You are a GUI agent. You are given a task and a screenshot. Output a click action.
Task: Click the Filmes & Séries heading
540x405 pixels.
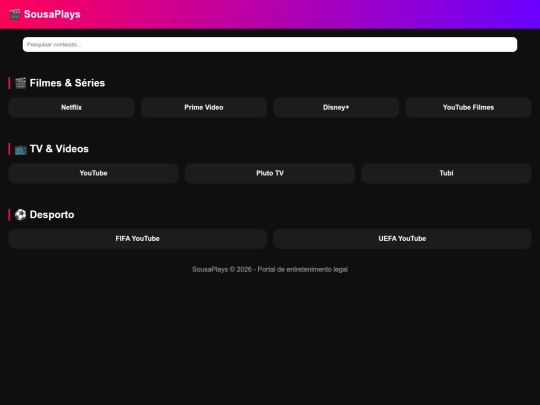coord(67,83)
